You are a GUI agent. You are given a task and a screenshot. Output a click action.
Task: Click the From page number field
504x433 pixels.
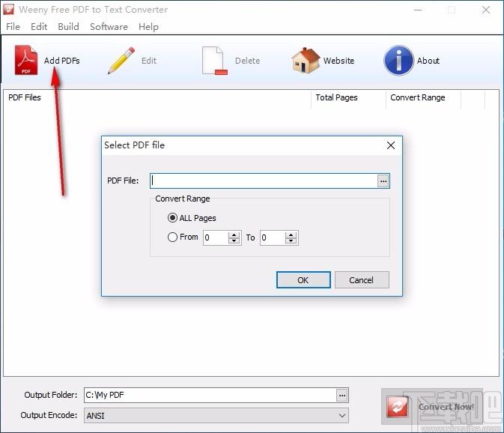(x=216, y=238)
